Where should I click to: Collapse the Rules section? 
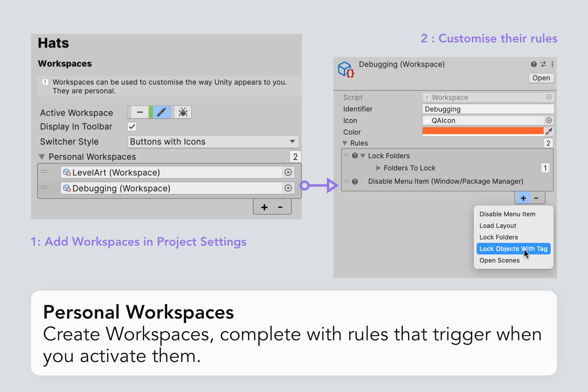pos(345,143)
